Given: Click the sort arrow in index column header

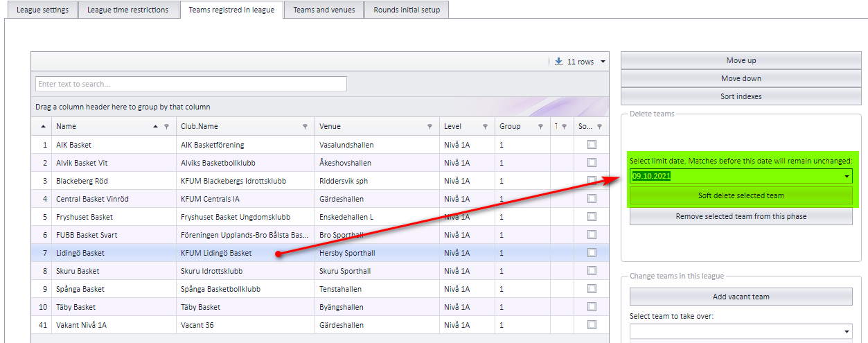Looking at the screenshot, I should 44,127.
